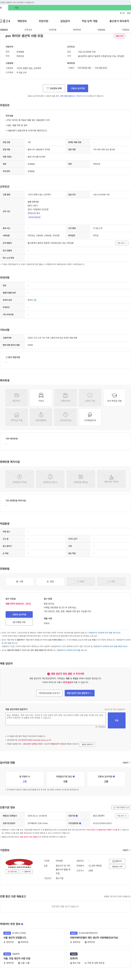
Task: Toggle 관심기업 for this company
Action: (12, 872)
